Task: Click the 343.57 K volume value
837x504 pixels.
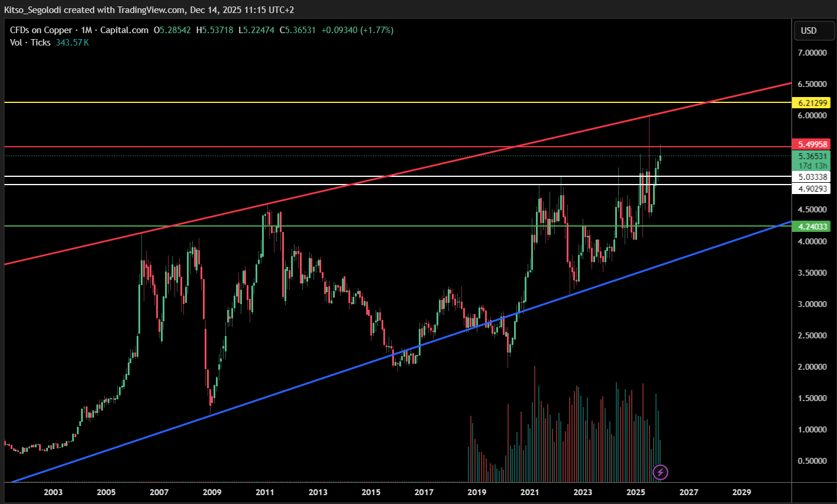Action: [72, 43]
